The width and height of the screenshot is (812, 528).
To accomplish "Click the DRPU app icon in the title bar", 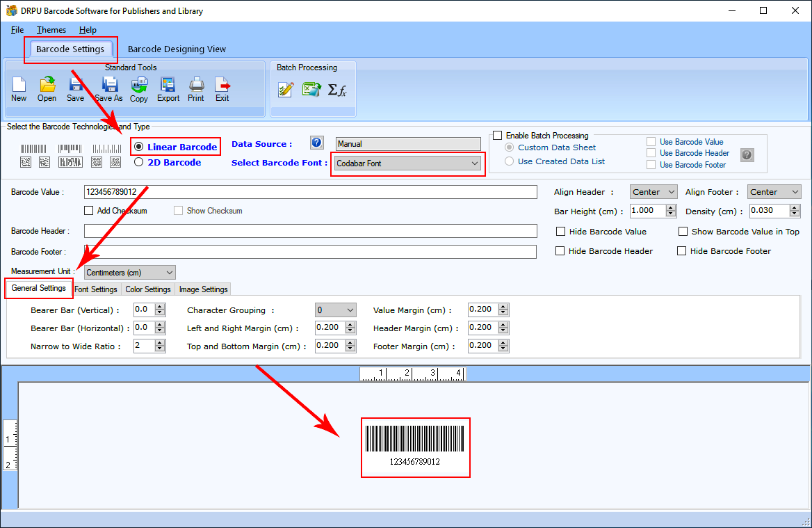I will click(11, 10).
